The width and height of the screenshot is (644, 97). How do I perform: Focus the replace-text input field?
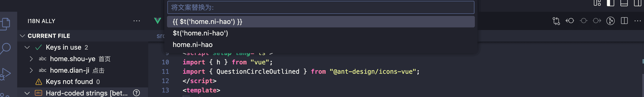coord(320,7)
